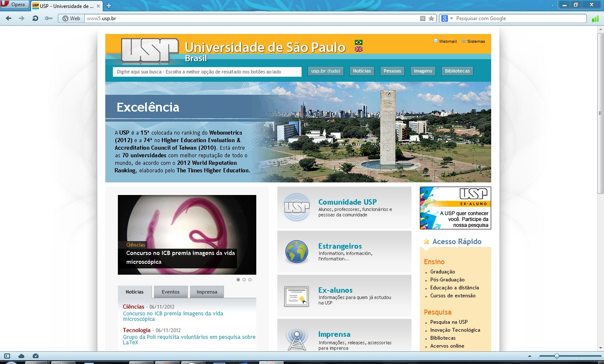Open the Opera main menu
Screen dimensions: 604x364
14,5
